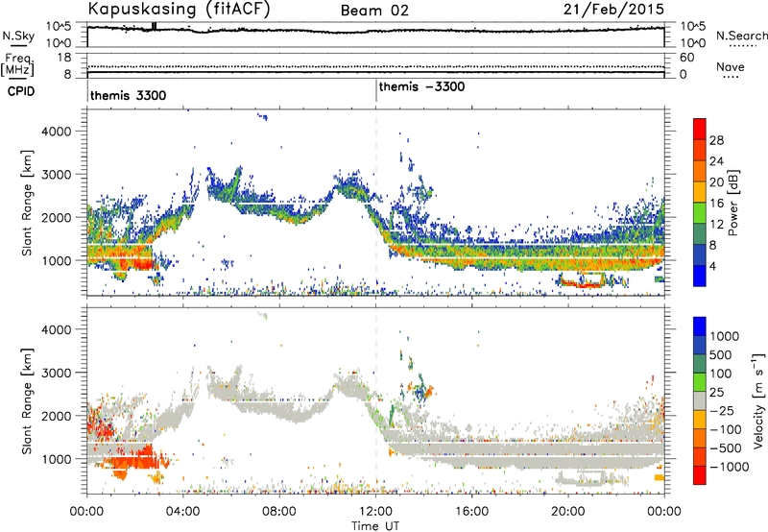Click the 3000 tick on the velocity panel
Image resolution: width=768 pixels, height=532 pixels.
click(x=57, y=373)
